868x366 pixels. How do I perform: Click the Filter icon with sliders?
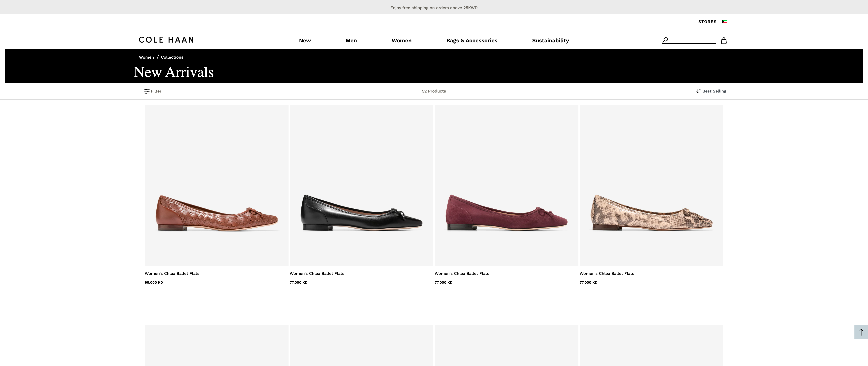pyautogui.click(x=147, y=91)
